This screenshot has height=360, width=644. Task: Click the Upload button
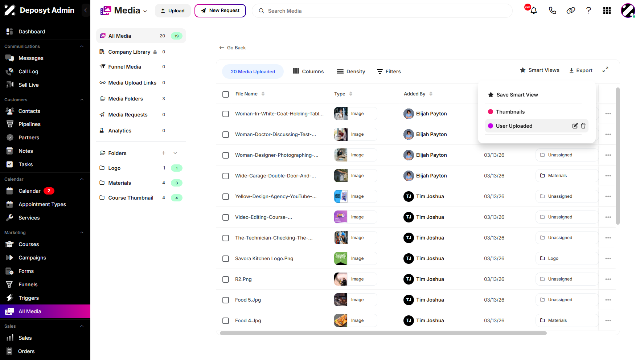(x=173, y=11)
